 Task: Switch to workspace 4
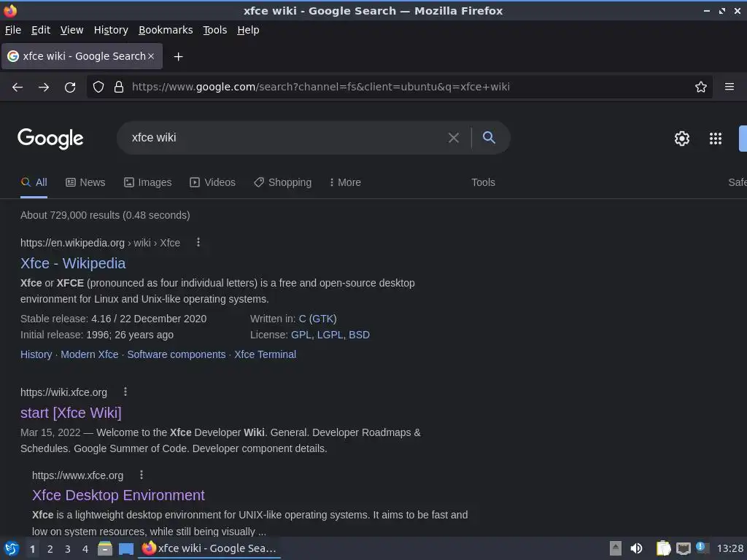coord(85,549)
